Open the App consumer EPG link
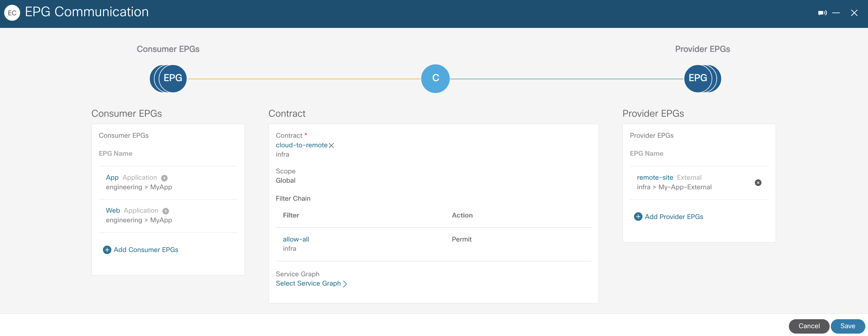Image resolution: width=868 pixels, height=336 pixels. (112, 177)
